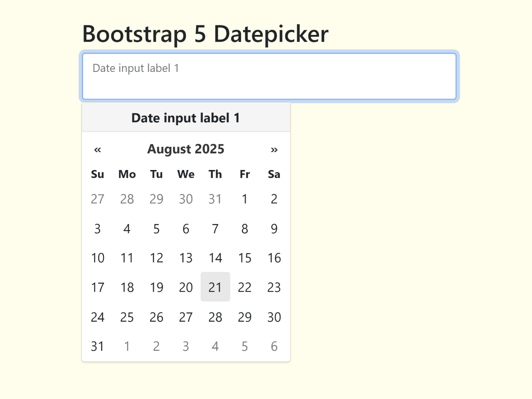Choose August 15 from the grid
The image size is (532, 399).
(x=244, y=258)
